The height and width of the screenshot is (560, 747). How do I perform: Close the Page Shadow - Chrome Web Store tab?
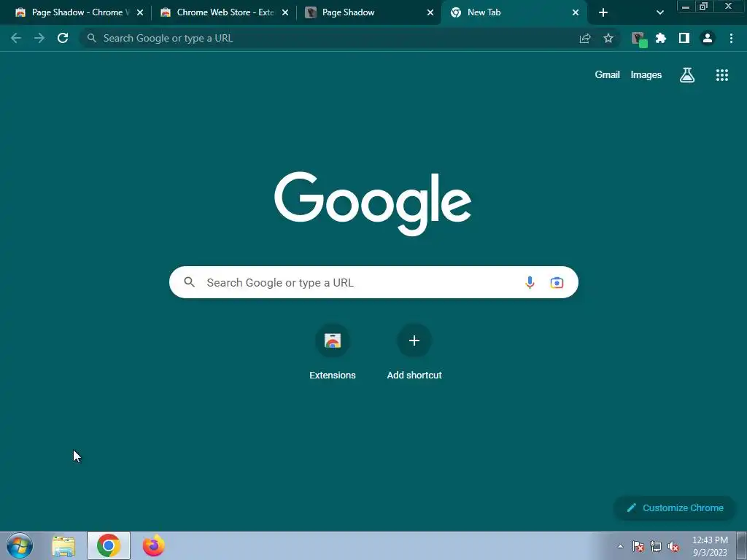(x=140, y=12)
